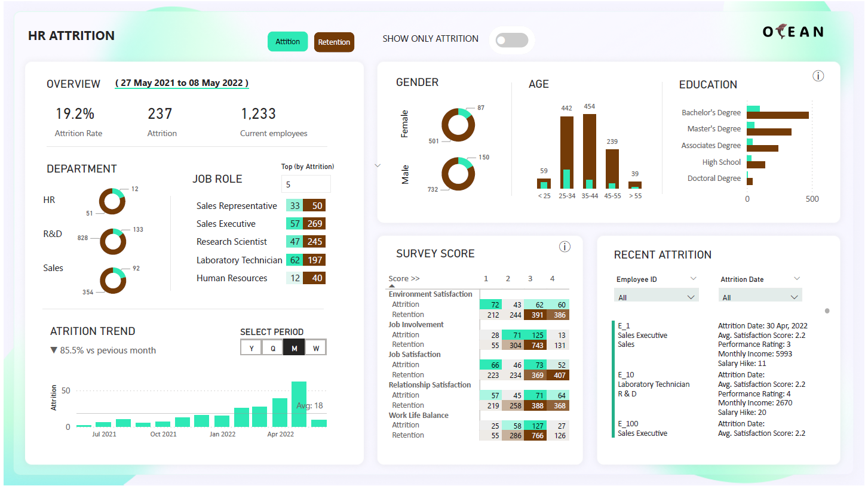Switch to the M monthly period tab
The height and width of the screenshot is (486, 868).
[294, 347]
